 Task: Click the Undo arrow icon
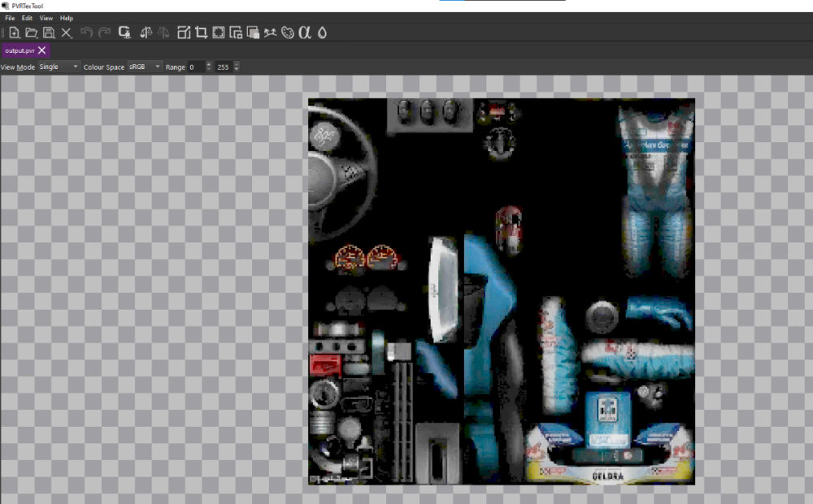point(85,33)
